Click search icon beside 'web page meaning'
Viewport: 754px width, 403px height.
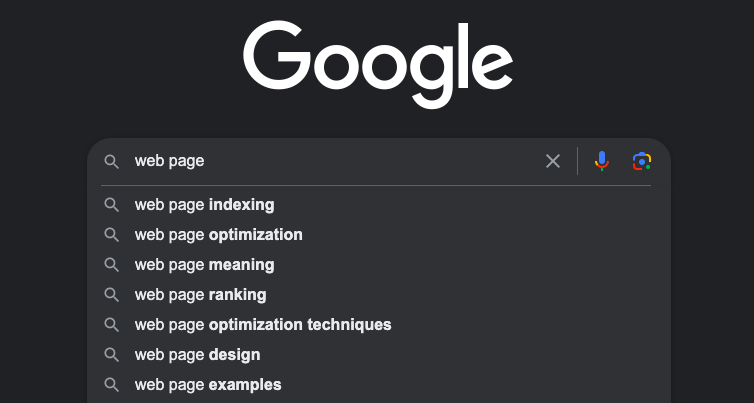[113, 265]
